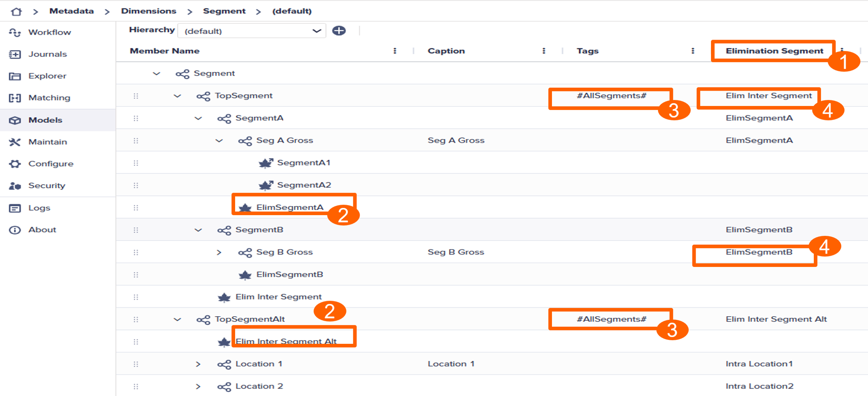
Task: Collapse the SegmentA tree node
Action: 198,119
